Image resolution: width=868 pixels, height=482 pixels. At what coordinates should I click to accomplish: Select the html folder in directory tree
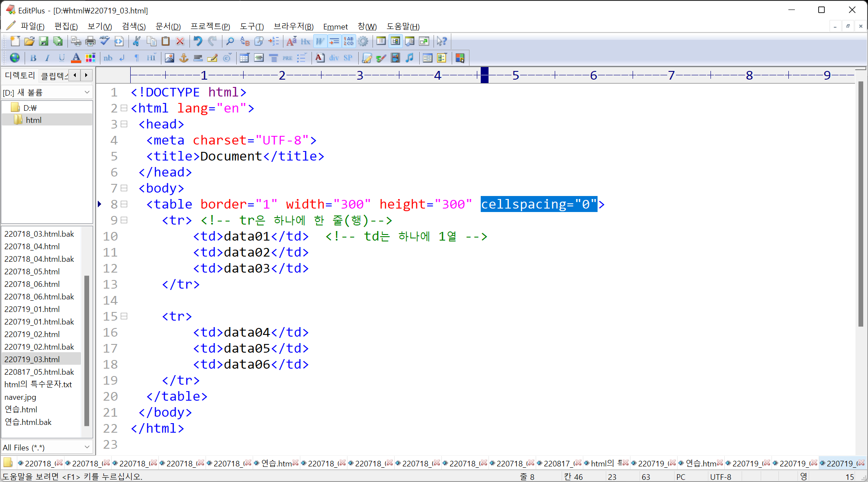pyautogui.click(x=33, y=120)
